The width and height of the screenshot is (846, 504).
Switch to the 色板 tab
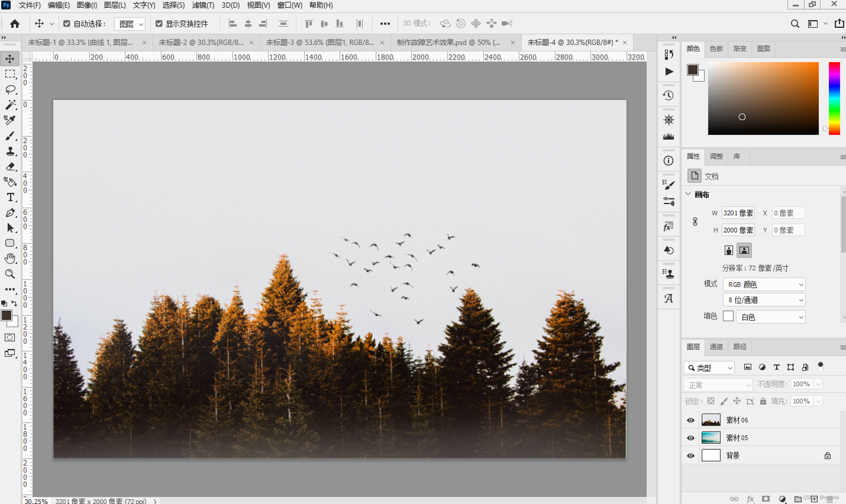[x=716, y=49]
